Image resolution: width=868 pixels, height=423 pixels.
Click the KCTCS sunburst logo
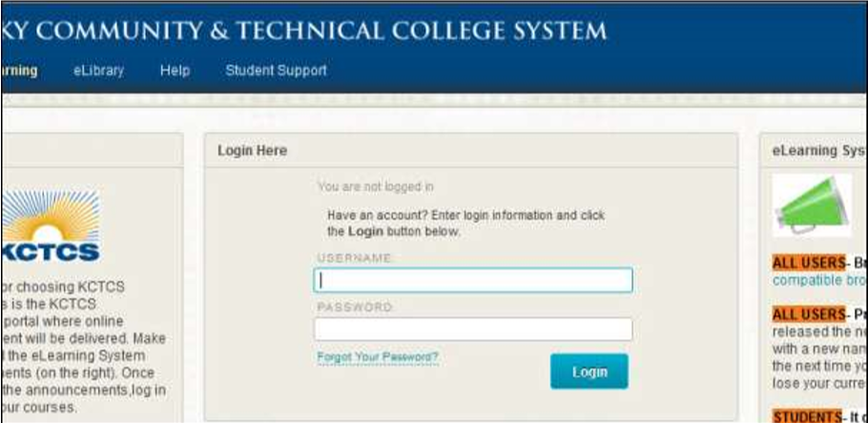[x=51, y=226]
